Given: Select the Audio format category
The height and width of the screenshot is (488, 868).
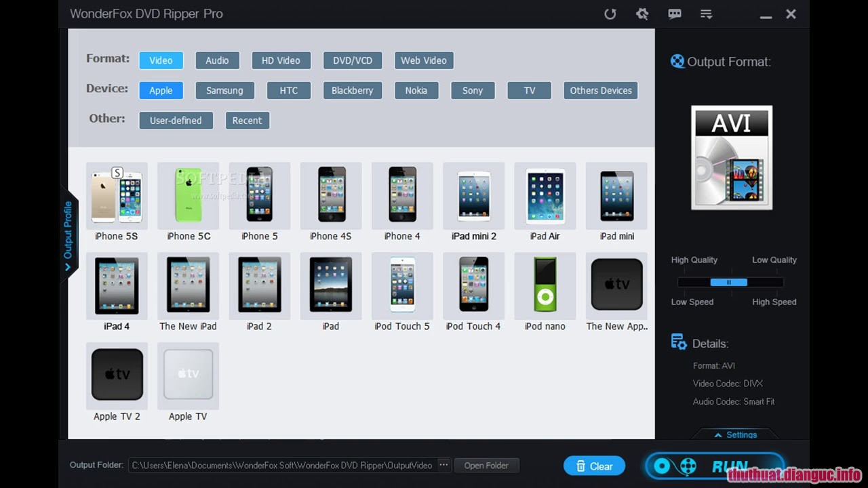Looking at the screenshot, I should [217, 60].
